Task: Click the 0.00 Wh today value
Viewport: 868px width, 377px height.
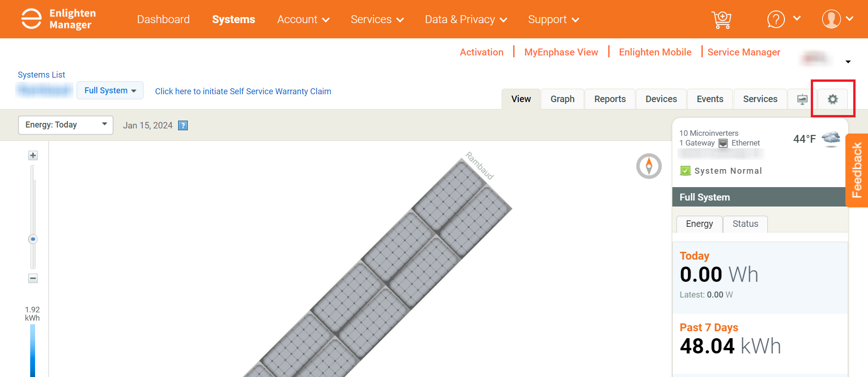Action: click(719, 274)
